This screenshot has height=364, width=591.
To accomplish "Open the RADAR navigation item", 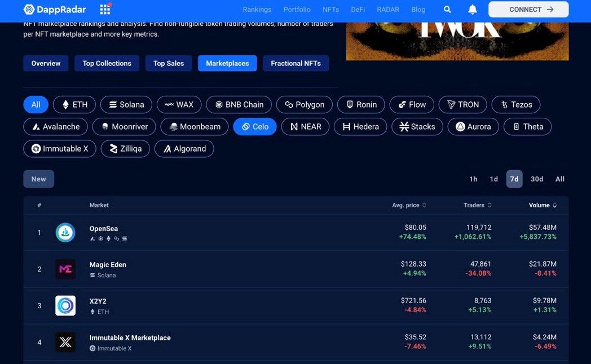I will (x=388, y=10).
